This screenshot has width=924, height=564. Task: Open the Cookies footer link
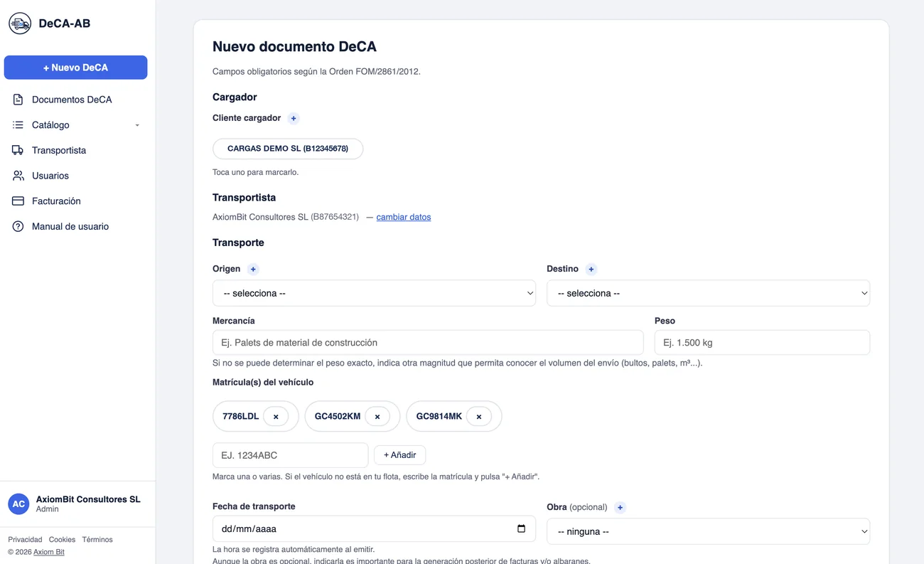[62, 540]
